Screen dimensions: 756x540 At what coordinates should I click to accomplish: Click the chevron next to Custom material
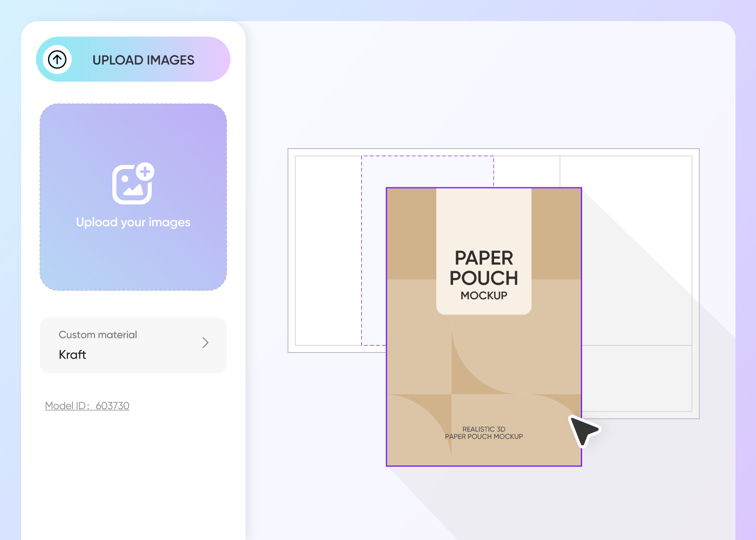(x=205, y=343)
